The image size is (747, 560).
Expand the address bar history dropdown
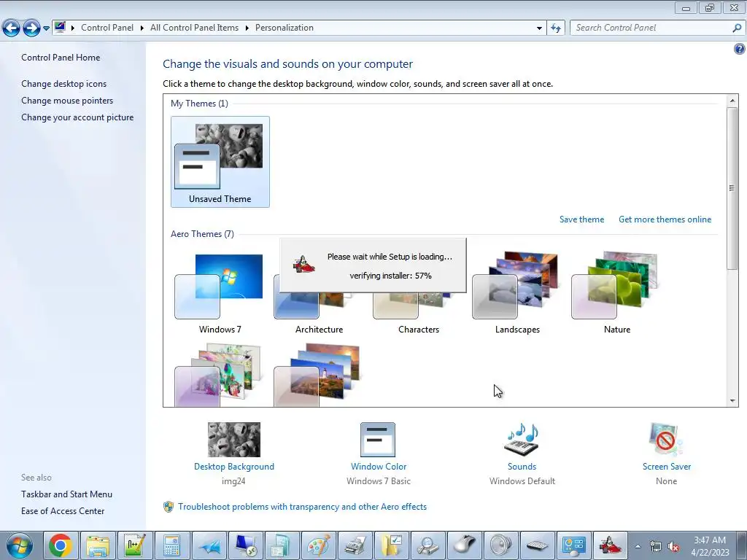point(539,28)
